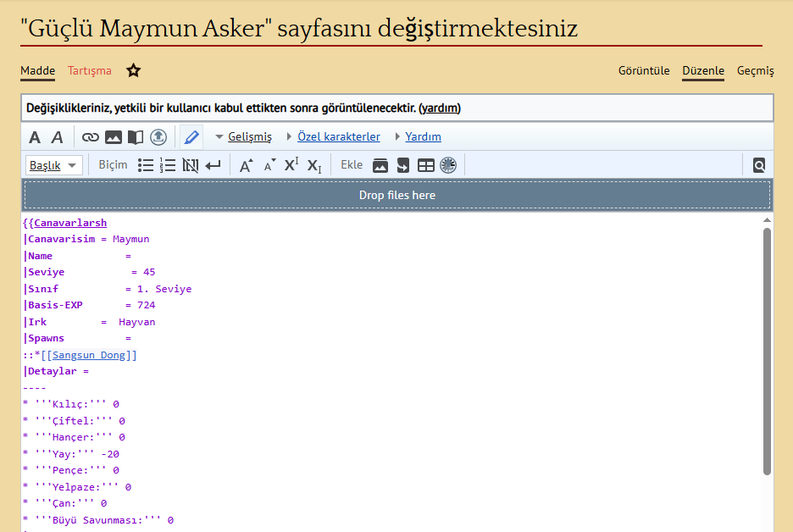This screenshot has width=793, height=532.
Task: Click the embedded file image icon
Action: [x=114, y=137]
